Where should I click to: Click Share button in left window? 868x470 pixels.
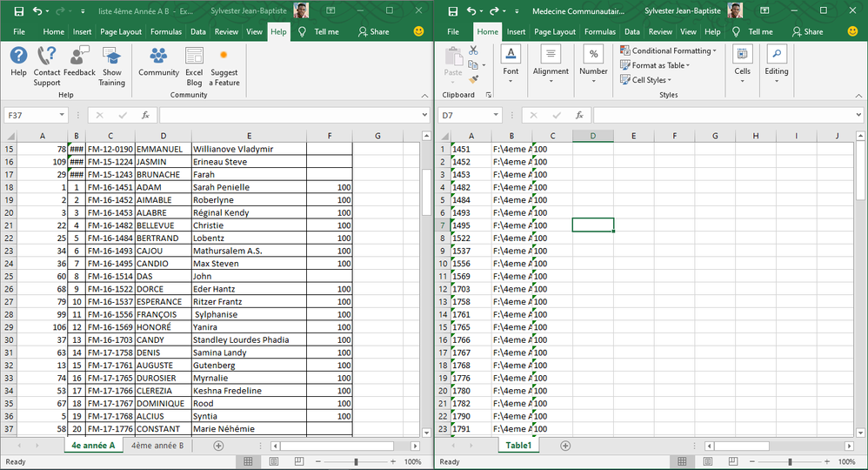pyautogui.click(x=374, y=31)
